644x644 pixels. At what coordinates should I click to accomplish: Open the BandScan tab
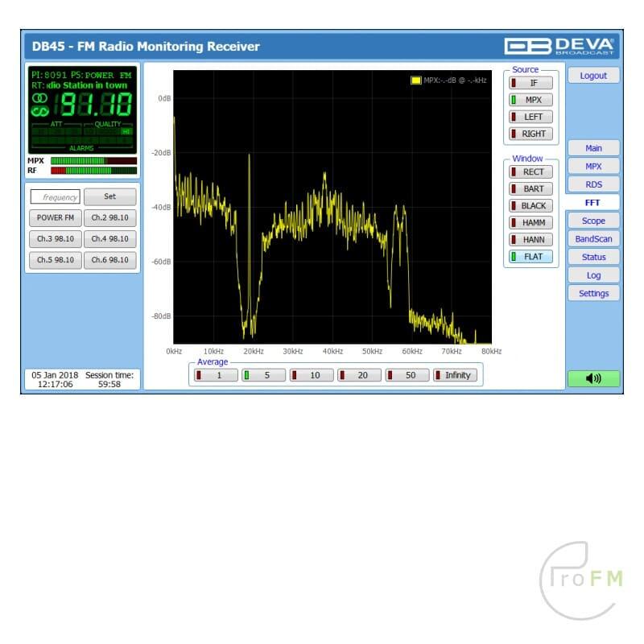tap(593, 239)
